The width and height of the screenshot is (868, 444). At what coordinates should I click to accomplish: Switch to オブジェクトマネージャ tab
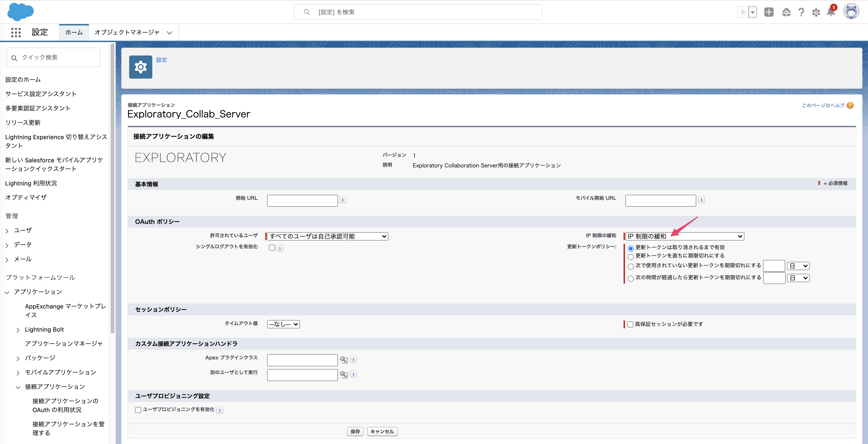point(127,32)
